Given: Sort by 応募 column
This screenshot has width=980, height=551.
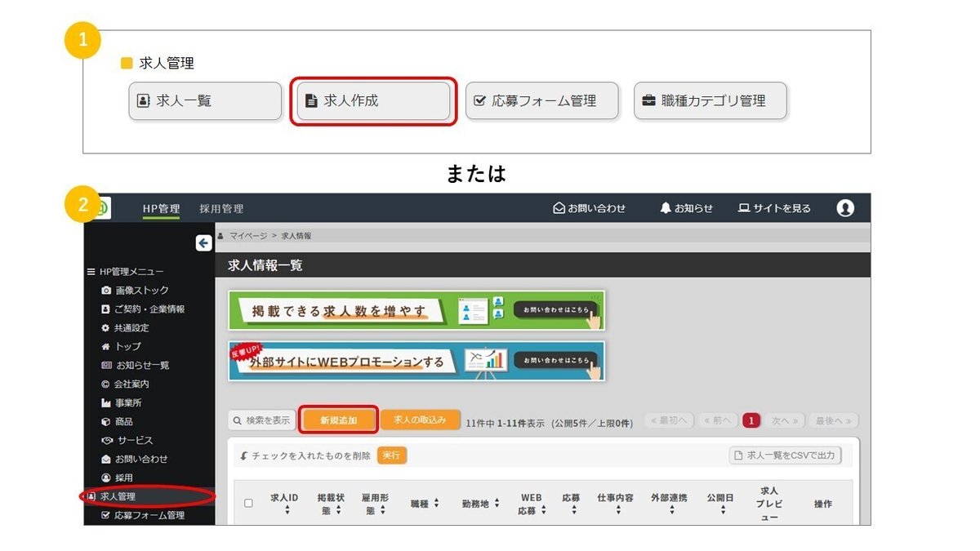Looking at the screenshot, I should (572, 504).
